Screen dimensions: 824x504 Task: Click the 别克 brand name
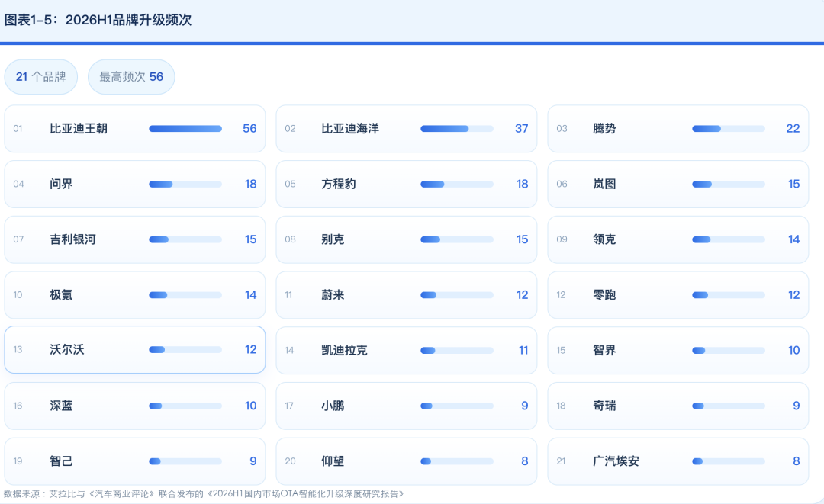pyautogui.click(x=333, y=239)
